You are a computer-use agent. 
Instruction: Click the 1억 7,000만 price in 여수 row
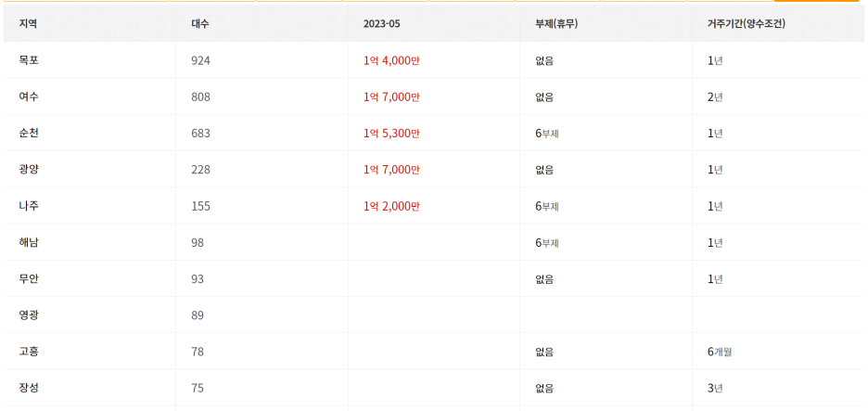[391, 97]
